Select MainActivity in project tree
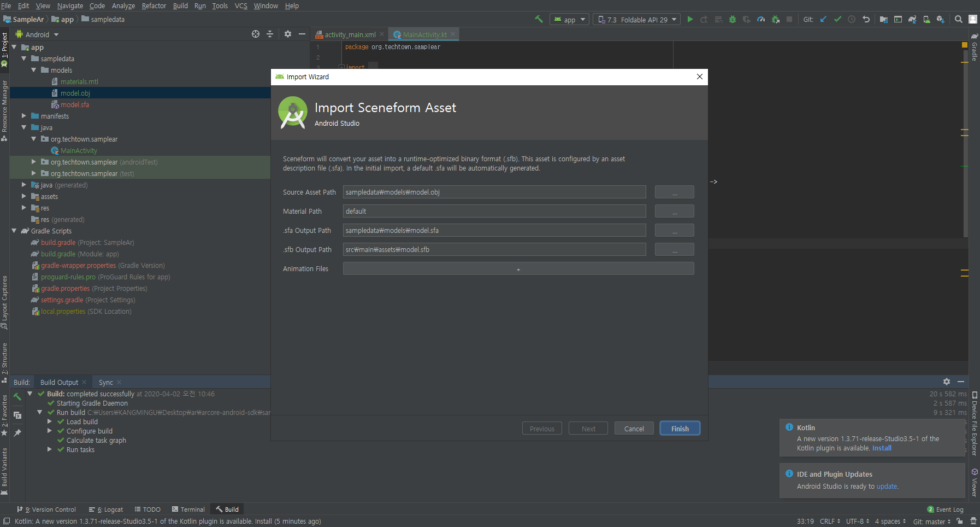 pyautogui.click(x=79, y=150)
